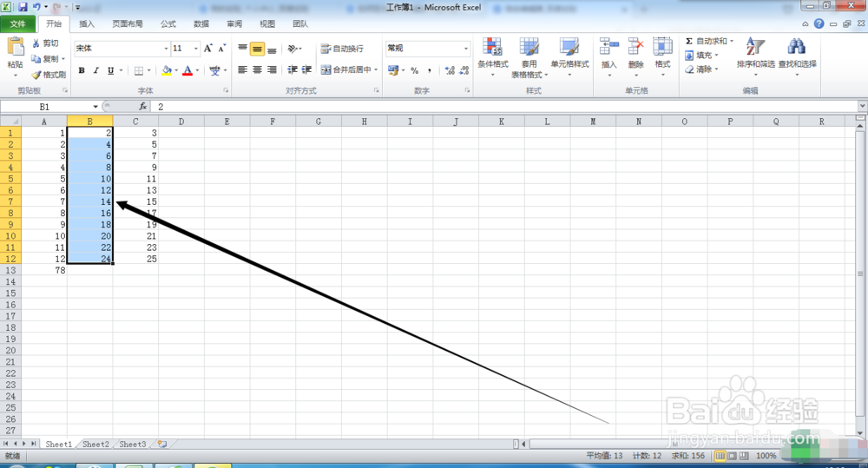Image resolution: width=868 pixels, height=468 pixels.
Task: Increase font size with the large A icon
Action: point(207,48)
